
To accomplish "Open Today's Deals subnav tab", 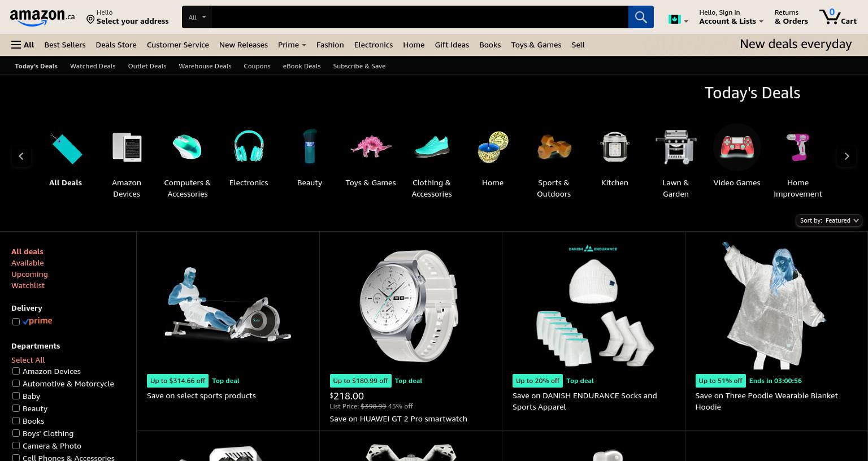I will click(x=36, y=66).
